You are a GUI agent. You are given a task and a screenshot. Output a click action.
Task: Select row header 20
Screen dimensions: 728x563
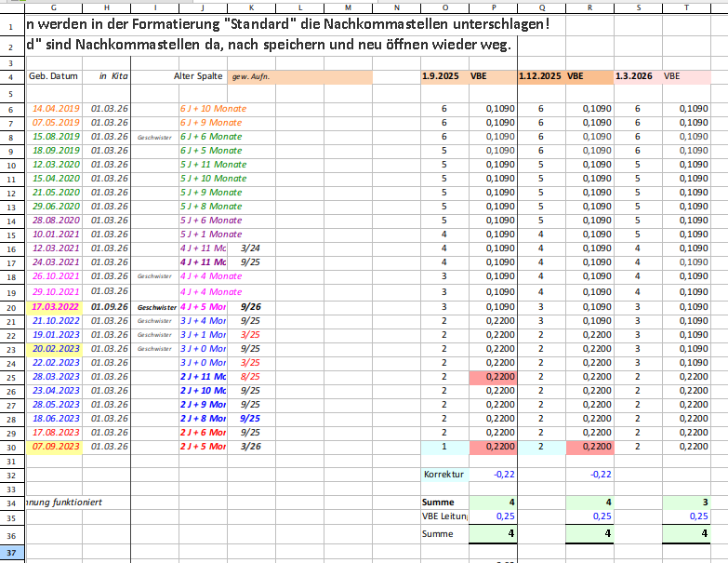click(x=11, y=307)
